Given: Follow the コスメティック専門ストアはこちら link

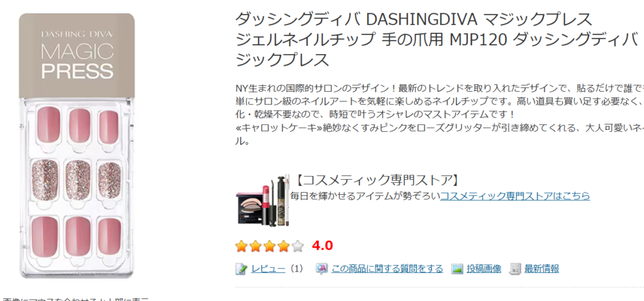Looking at the screenshot, I should point(515,196).
